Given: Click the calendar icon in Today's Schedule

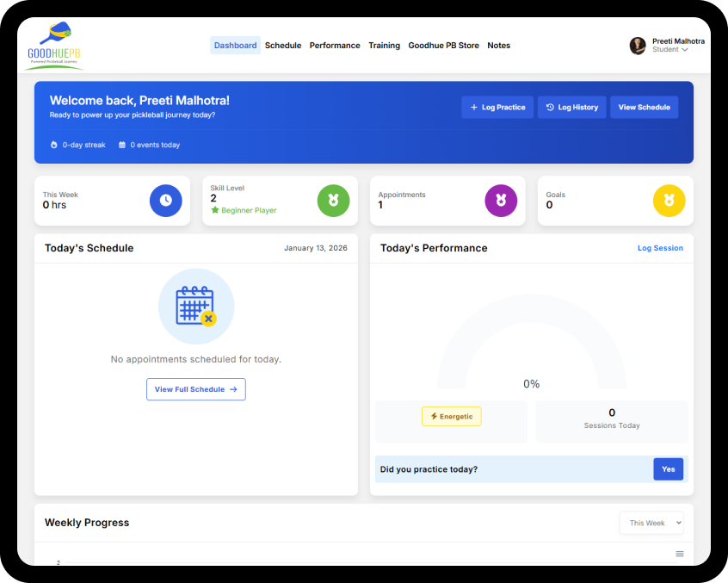Looking at the screenshot, I should (x=195, y=307).
